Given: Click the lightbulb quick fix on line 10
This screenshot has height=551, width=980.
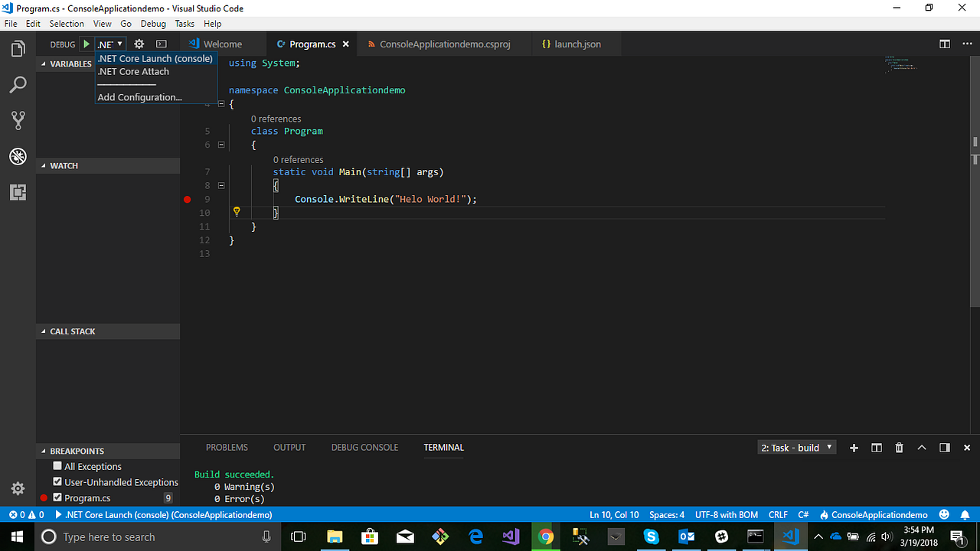Looking at the screenshot, I should click(237, 211).
